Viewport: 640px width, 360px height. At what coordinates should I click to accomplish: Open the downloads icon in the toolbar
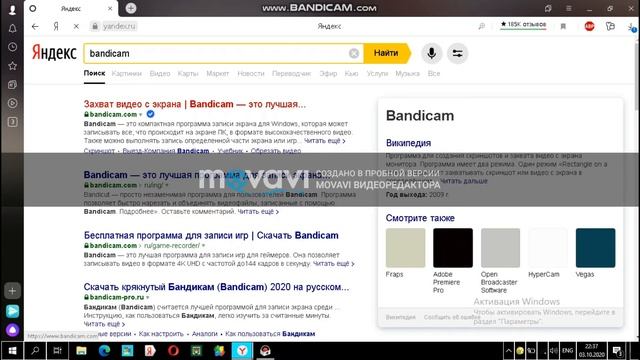point(631,27)
